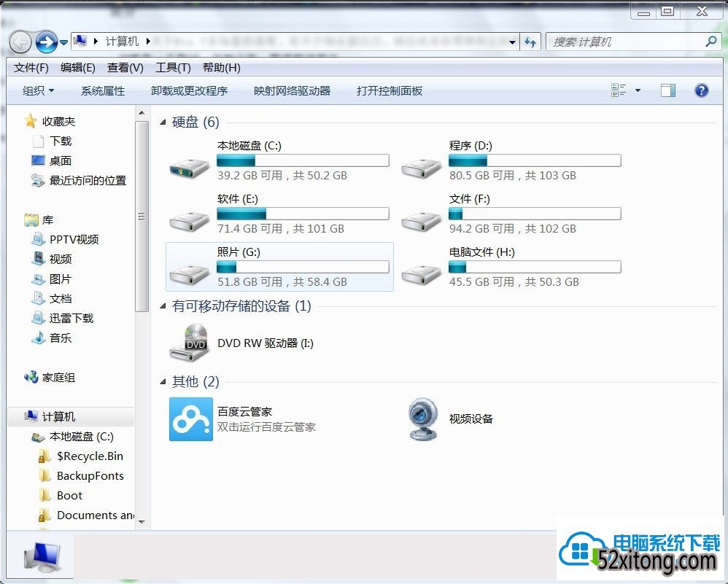Open the 工具(T) menu
Viewport: 728px width, 584px height.
tap(173, 68)
